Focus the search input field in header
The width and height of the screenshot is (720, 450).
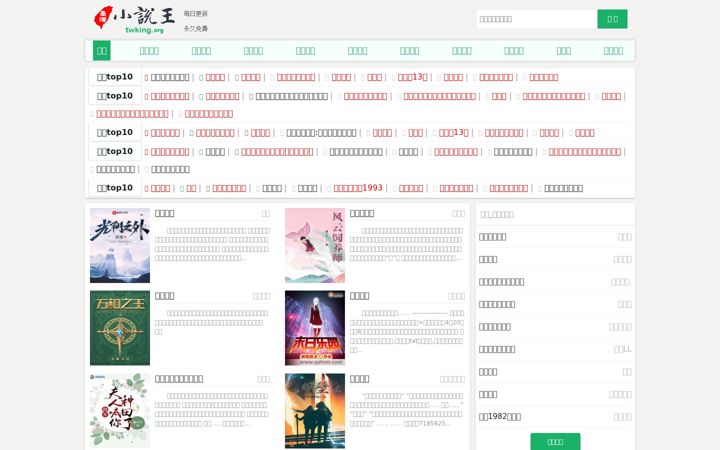[x=536, y=19]
